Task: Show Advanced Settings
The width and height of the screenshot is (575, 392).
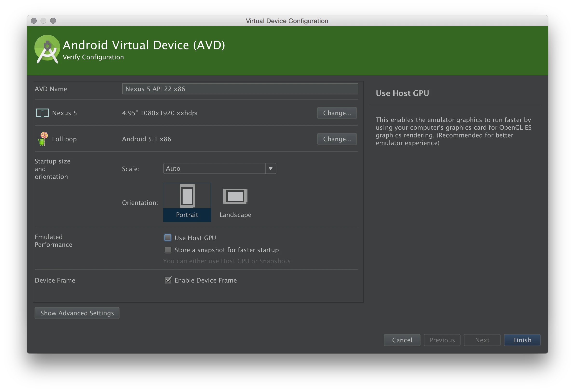Action: (77, 313)
